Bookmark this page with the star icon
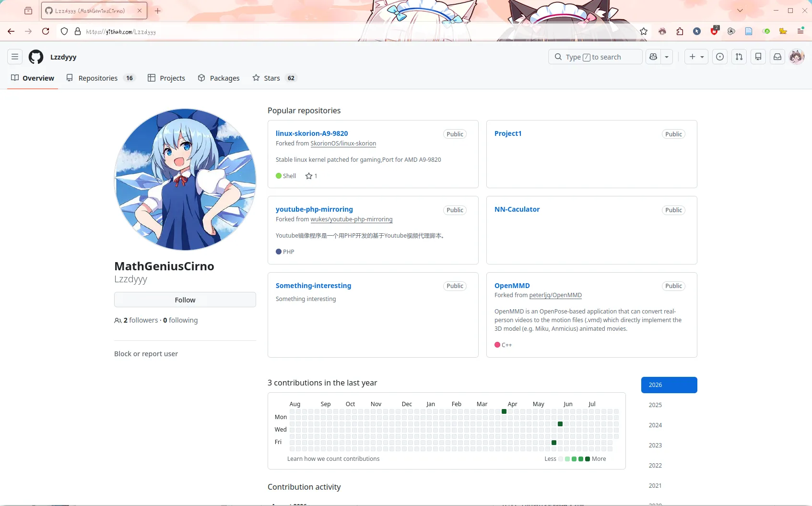Image resolution: width=812 pixels, height=506 pixels. pyautogui.click(x=644, y=31)
